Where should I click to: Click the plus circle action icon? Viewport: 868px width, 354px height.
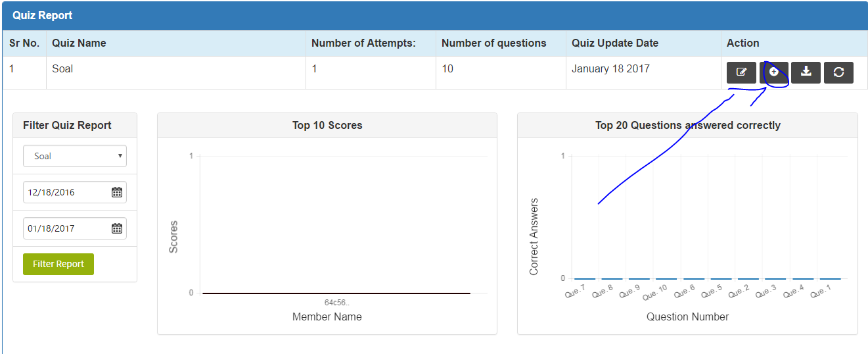774,72
